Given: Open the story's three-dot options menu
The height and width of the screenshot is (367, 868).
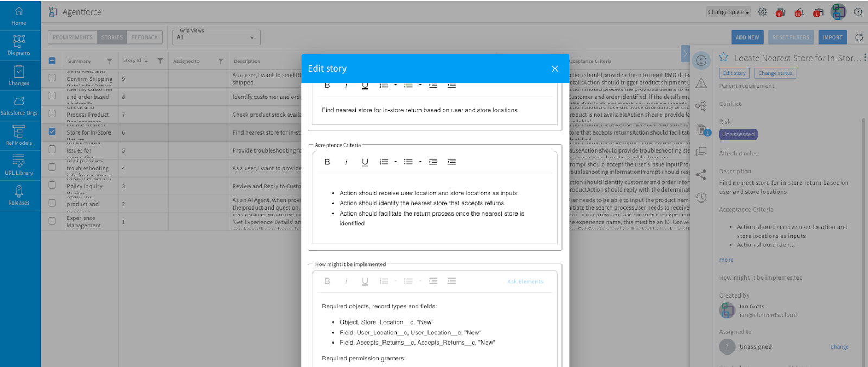Looking at the screenshot, I should (865, 57).
